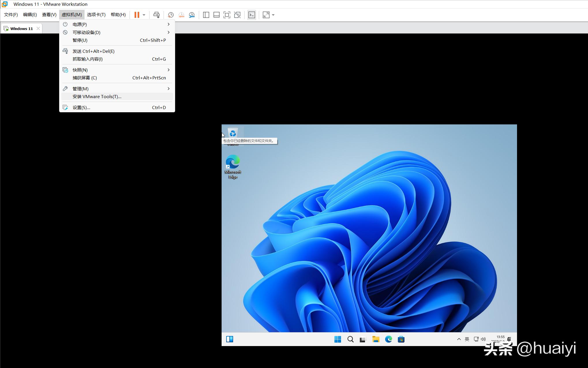
Task: Toggle the thumbnail bar view icon
Action: tap(216, 15)
